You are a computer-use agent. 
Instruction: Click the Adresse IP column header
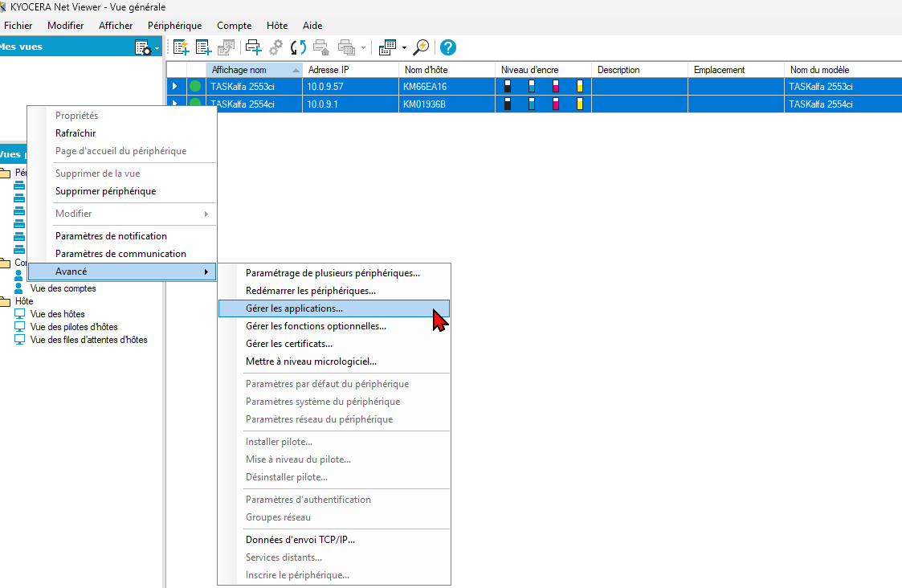(x=350, y=70)
